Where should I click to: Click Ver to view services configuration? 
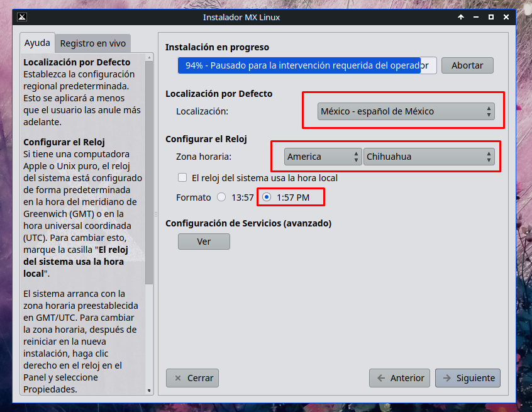[x=204, y=242]
